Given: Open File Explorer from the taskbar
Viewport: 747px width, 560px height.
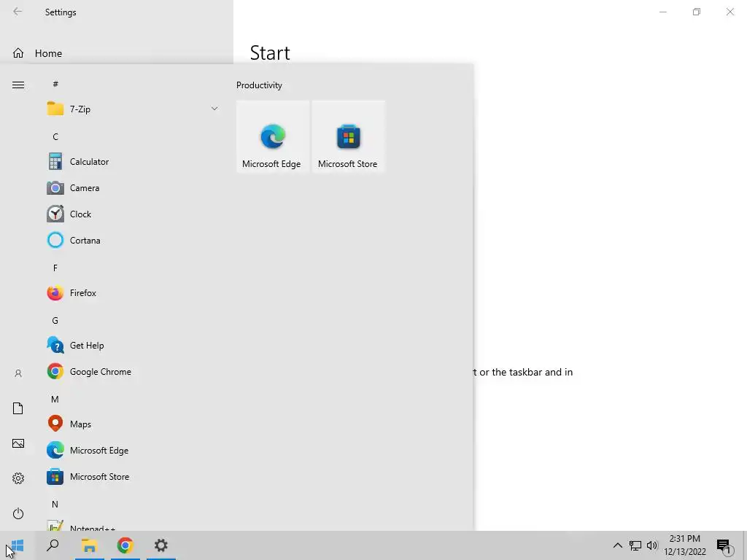Looking at the screenshot, I should click(x=89, y=545).
